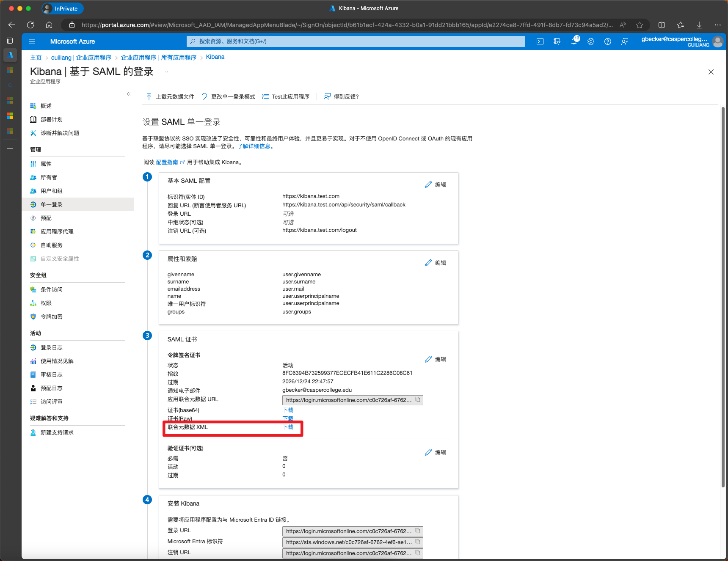Click the page vertical scrollbar
728x561 pixels.
point(723,297)
